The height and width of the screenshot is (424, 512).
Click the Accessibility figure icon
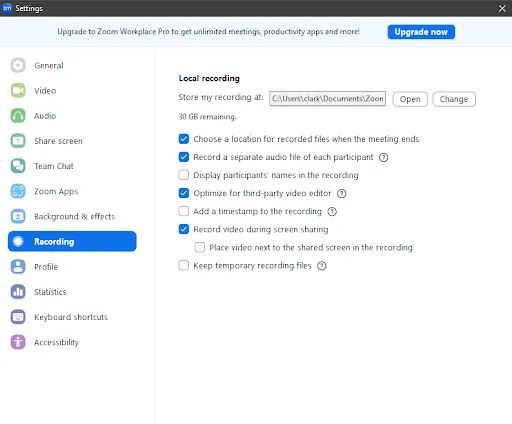pyautogui.click(x=18, y=342)
